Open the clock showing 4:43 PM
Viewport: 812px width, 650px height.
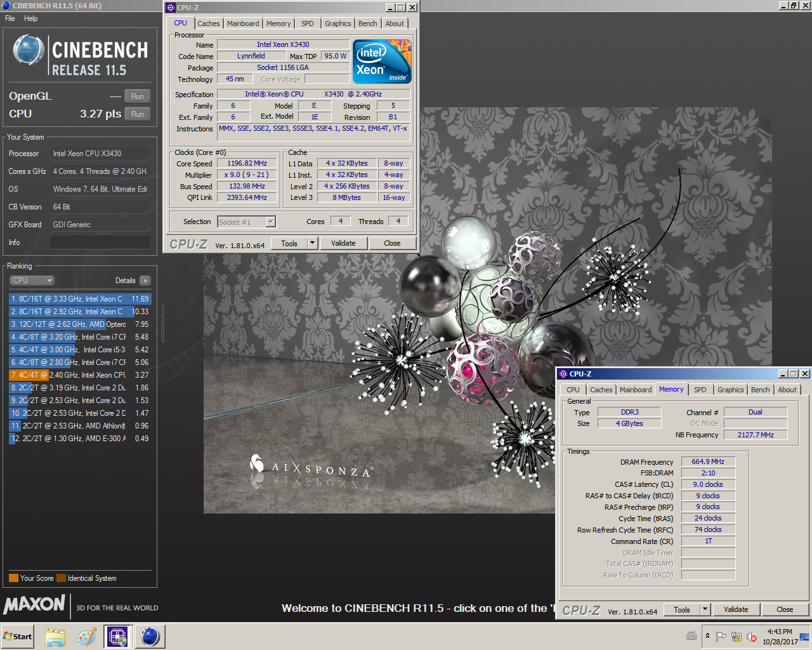click(x=780, y=637)
